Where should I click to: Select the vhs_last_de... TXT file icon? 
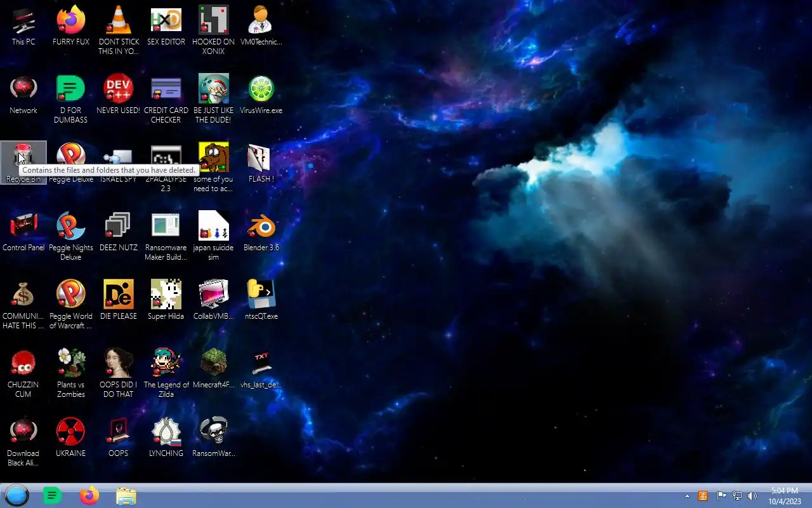(x=261, y=370)
